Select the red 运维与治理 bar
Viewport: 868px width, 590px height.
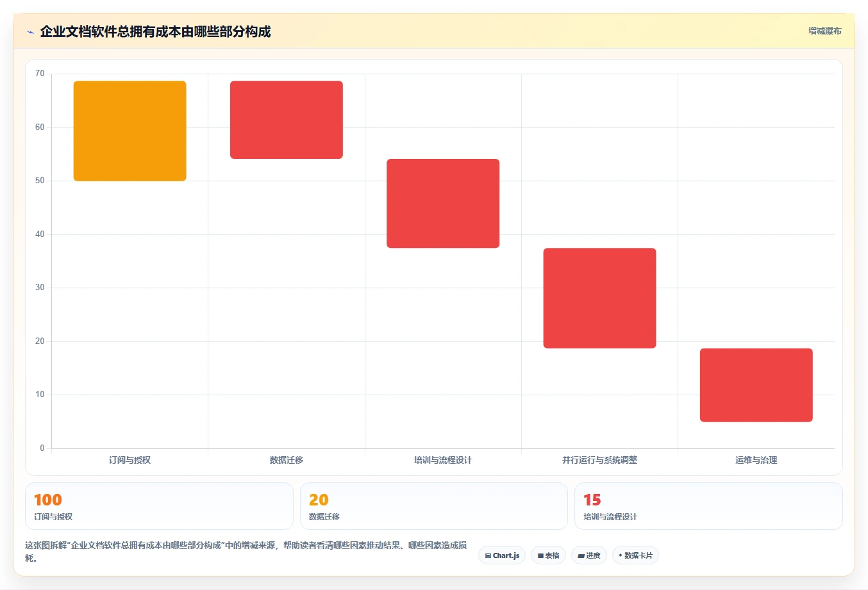[x=756, y=385]
